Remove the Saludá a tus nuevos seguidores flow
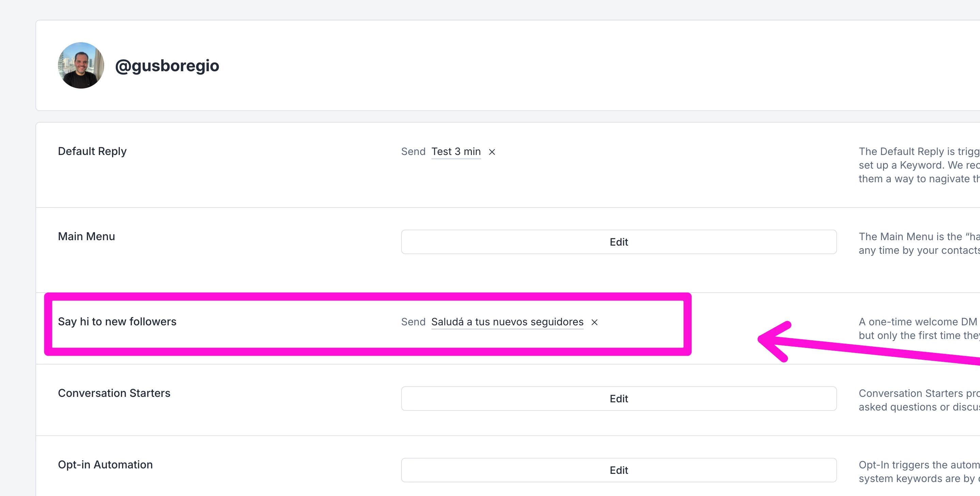The image size is (980, 496). 594,322
